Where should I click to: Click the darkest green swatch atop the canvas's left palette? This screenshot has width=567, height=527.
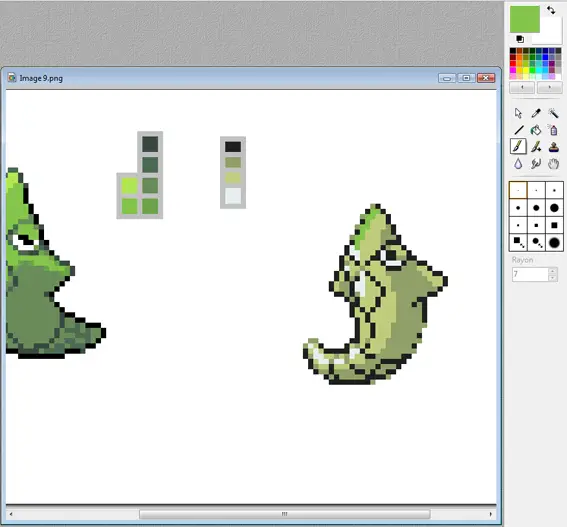tap(150, 144)
